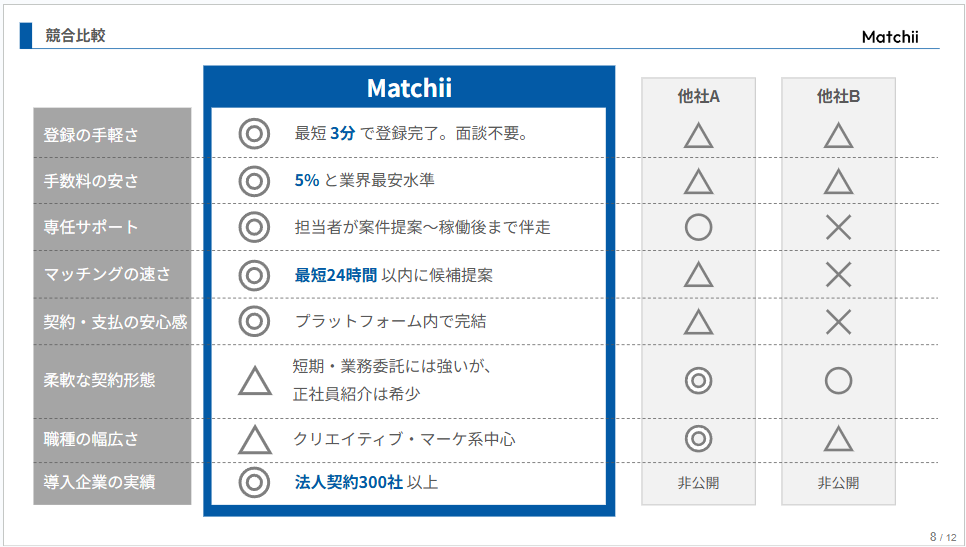Click Matchii's triangle for 柔軟な契約形態

point(254,381)
